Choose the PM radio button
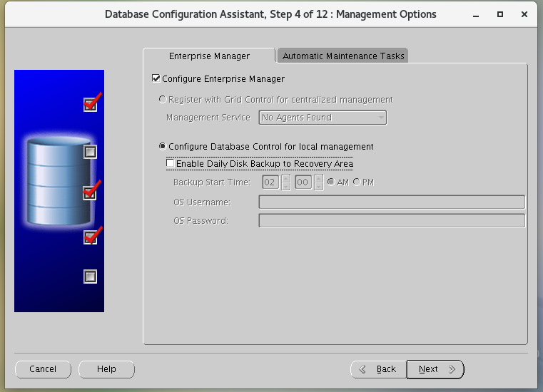Viewport: 543px width, 392px height. click(357, 182)
